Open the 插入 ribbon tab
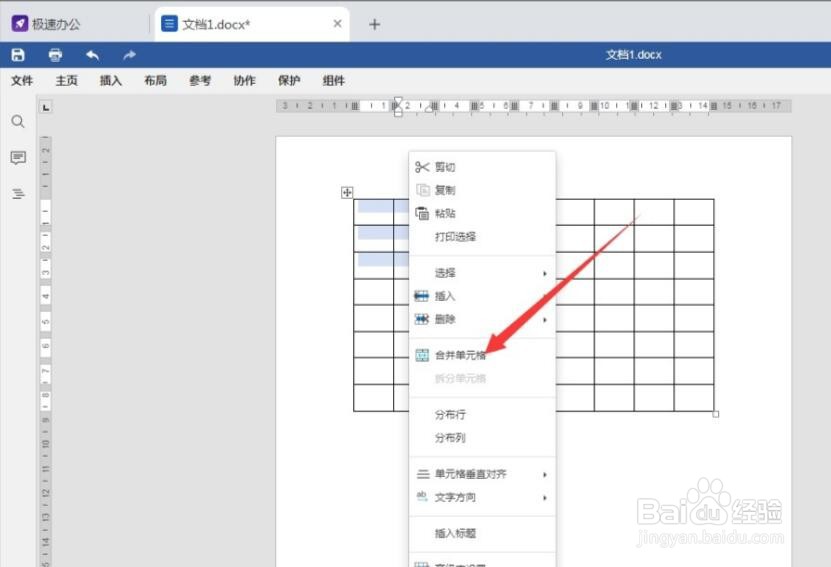The width and height of the screenshot is (831, 567). pyautogui.click(x=111, y=81)
